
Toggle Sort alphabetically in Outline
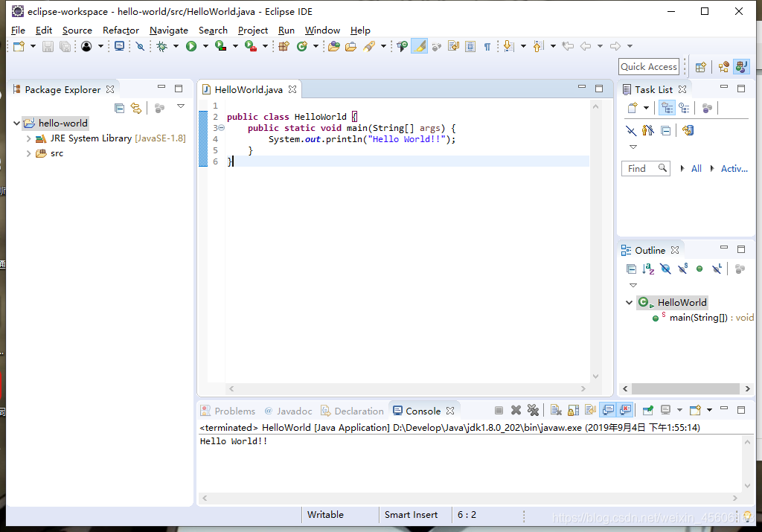pos(648,269)
